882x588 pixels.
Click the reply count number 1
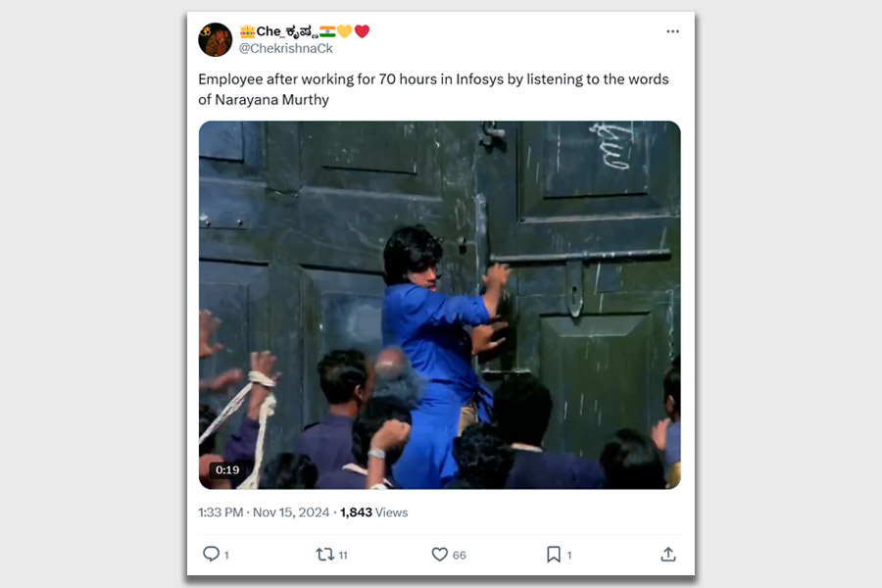226,556
